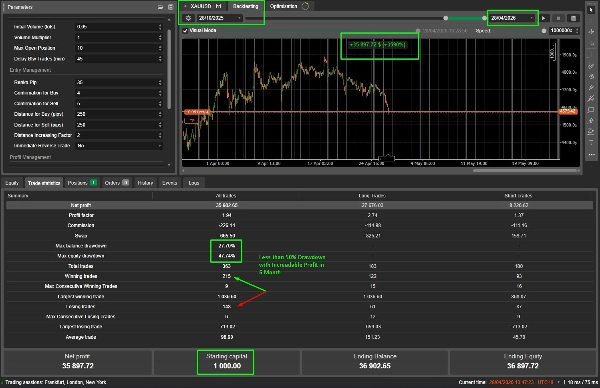The image size is (600, 388).
Task: Select the XAUUSD instance tab
Action: click(x=205, y=6)
